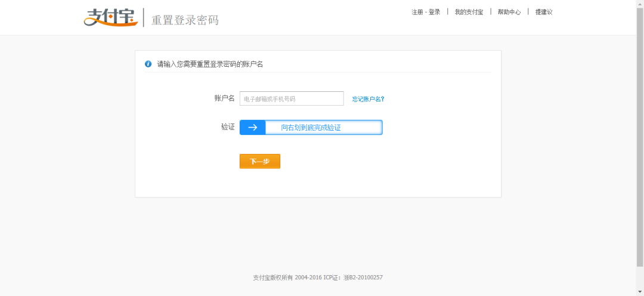Image resolution: width=644 pixels, height=296 pixels.
Task: Go to 我的支付宝 in the header
Action: (x=469, y=13)
